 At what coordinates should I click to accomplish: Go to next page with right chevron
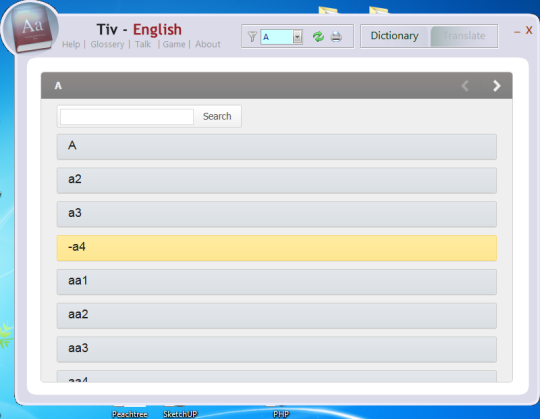tap(496, 86)
